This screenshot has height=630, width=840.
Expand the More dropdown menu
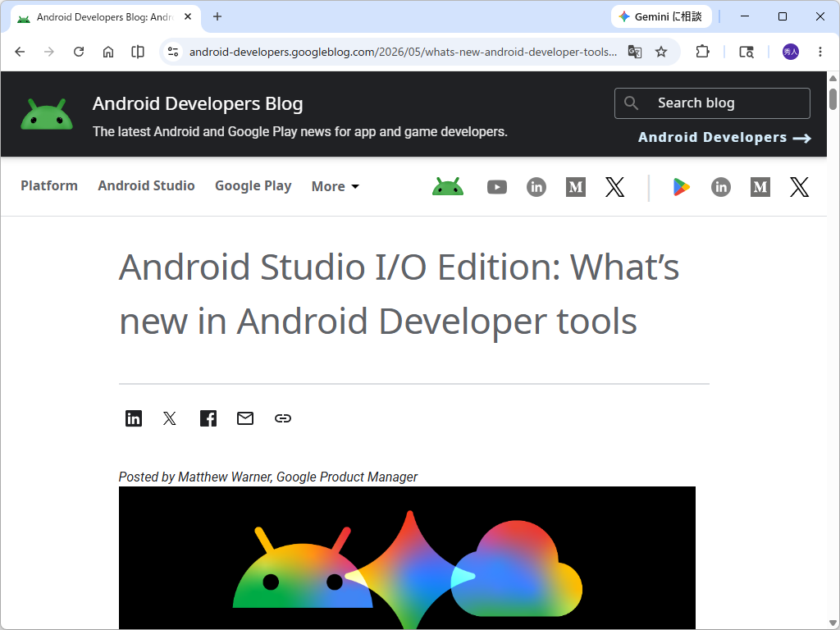click(x=336, y=186)
